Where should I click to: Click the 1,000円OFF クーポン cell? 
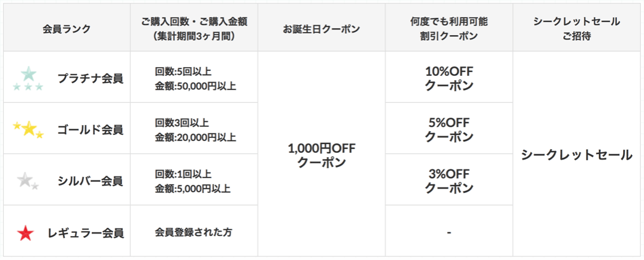click(321, 155)
